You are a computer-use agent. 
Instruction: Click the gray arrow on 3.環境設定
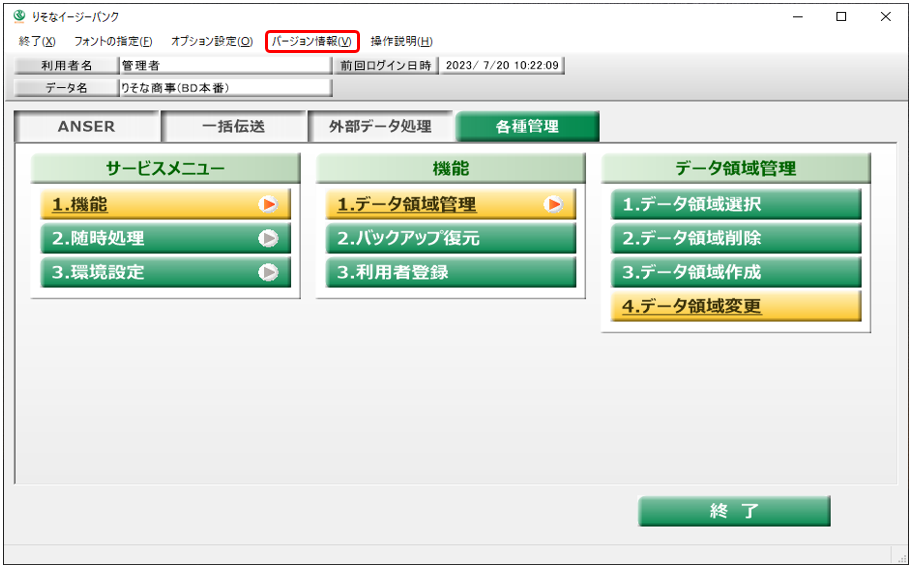click(x=268, y=272)
